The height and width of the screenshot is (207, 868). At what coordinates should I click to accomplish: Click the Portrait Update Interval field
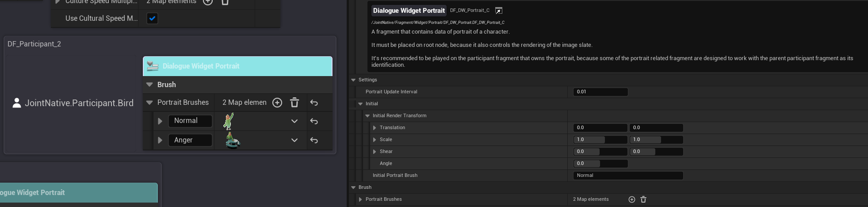[x=600, y=92]
